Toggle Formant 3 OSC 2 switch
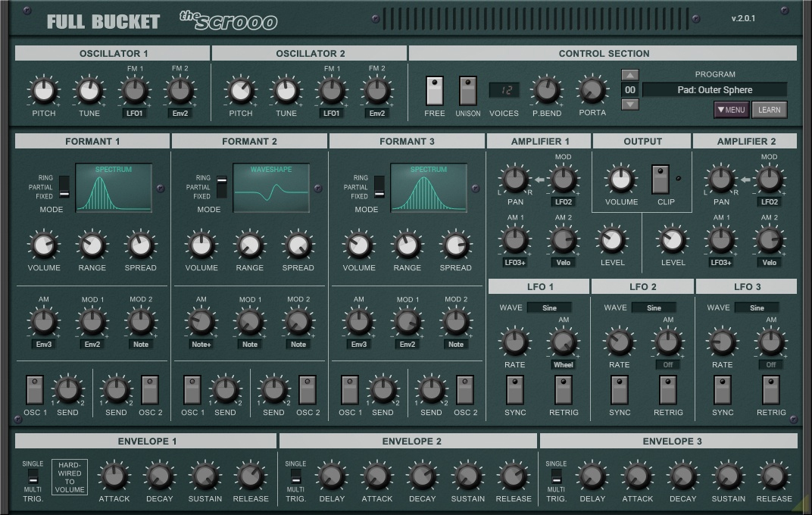Viewport: 812px width, 515px height. coord(465,390)
